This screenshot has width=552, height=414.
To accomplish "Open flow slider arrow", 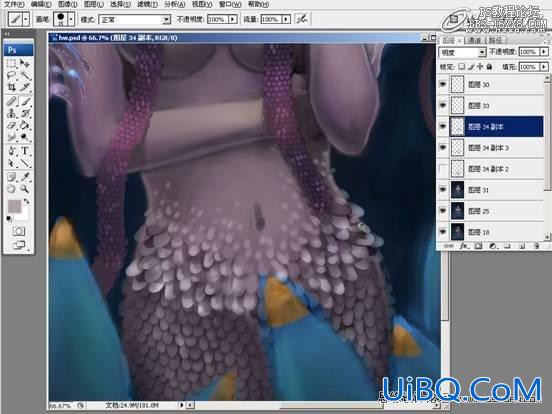I will click(x=286, y=19).
